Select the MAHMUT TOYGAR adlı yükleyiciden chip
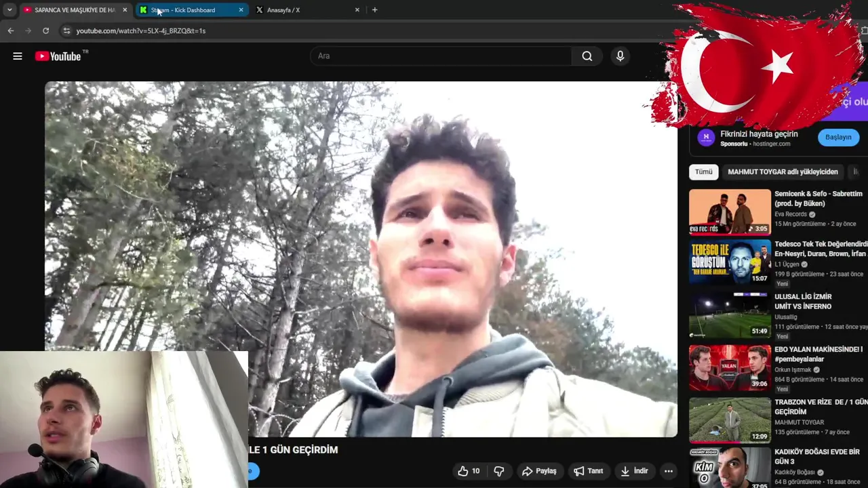This screenshot has height=488, width=868. (x=783, y=172)
